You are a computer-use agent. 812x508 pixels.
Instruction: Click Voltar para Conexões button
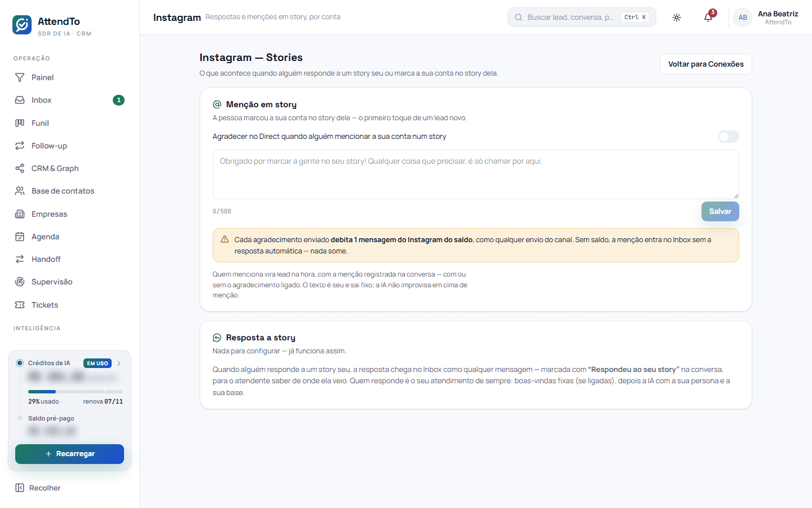[x=706, y=64]
